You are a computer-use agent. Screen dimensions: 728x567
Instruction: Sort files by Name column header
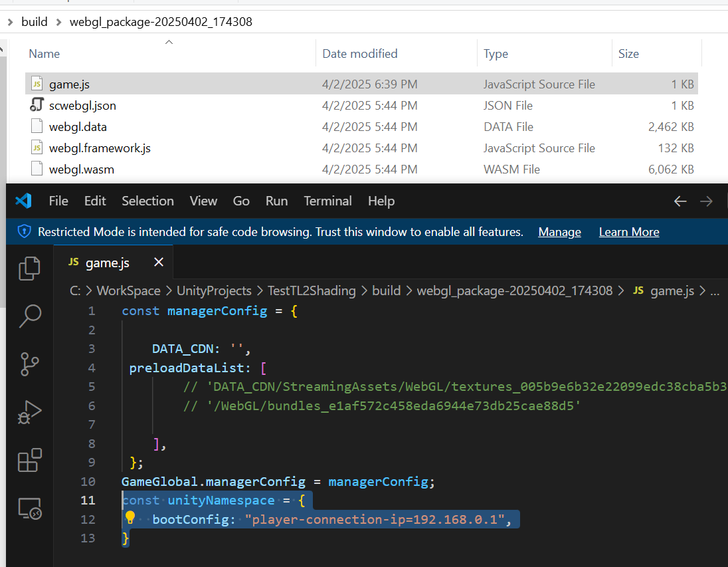[x=45, y=54]
